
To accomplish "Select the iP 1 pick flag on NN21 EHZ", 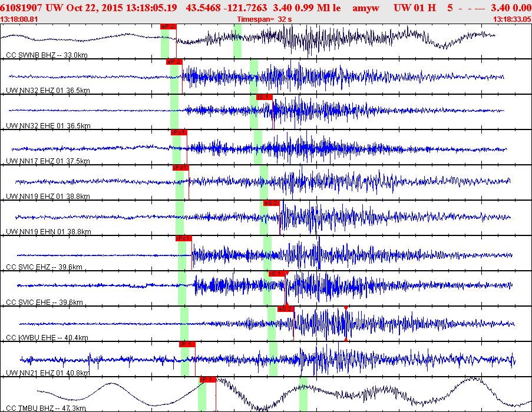I will coord(187,344).
